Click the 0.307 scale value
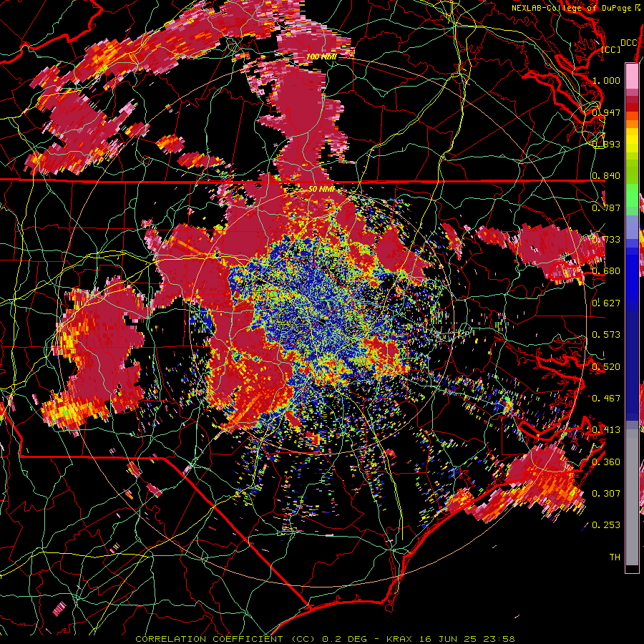 [606, 493]
